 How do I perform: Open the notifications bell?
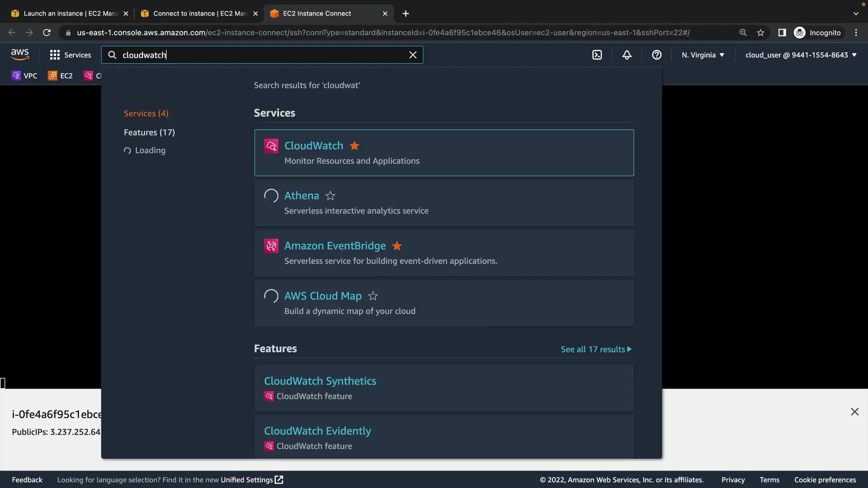tap(627, 55)
